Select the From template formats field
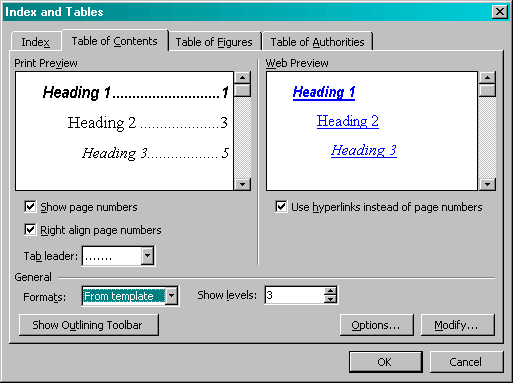 point(124,296)
